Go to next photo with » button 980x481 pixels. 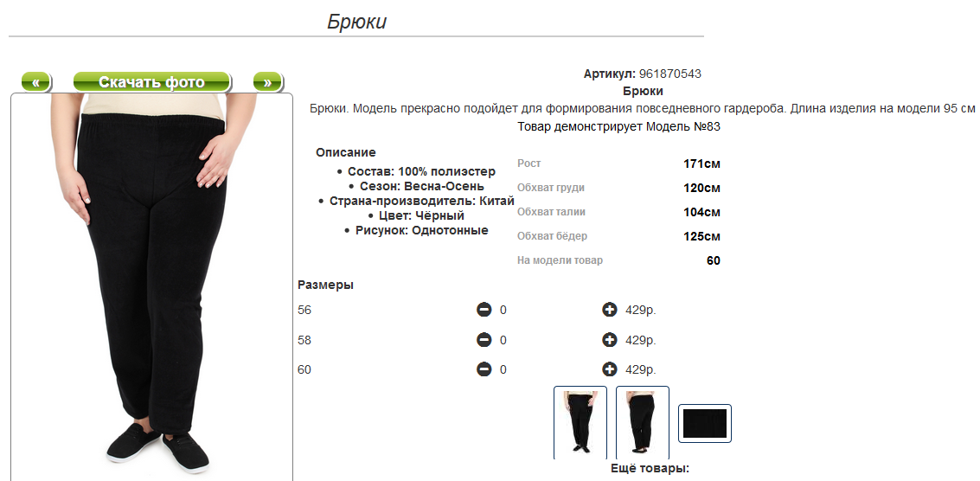267,82
